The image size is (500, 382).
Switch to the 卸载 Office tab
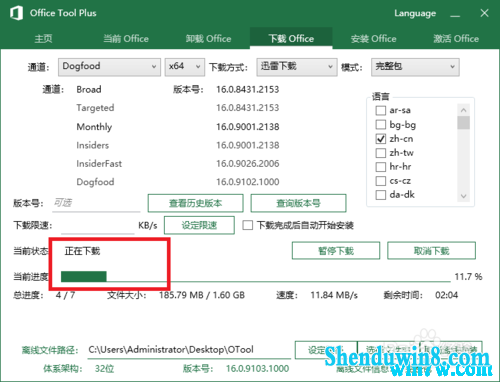[x=208, y=38]
